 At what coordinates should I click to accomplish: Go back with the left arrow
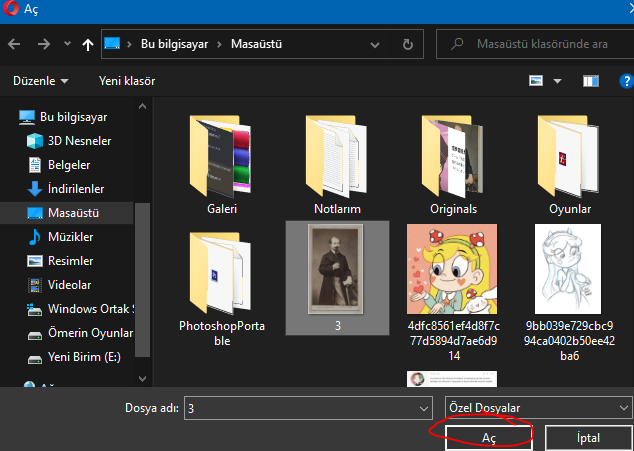14,44
